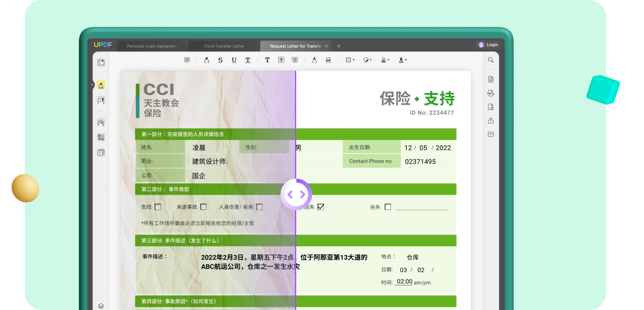Open the PDF/A save icon
Screen dimensions: 644x310
pos(490,93)
